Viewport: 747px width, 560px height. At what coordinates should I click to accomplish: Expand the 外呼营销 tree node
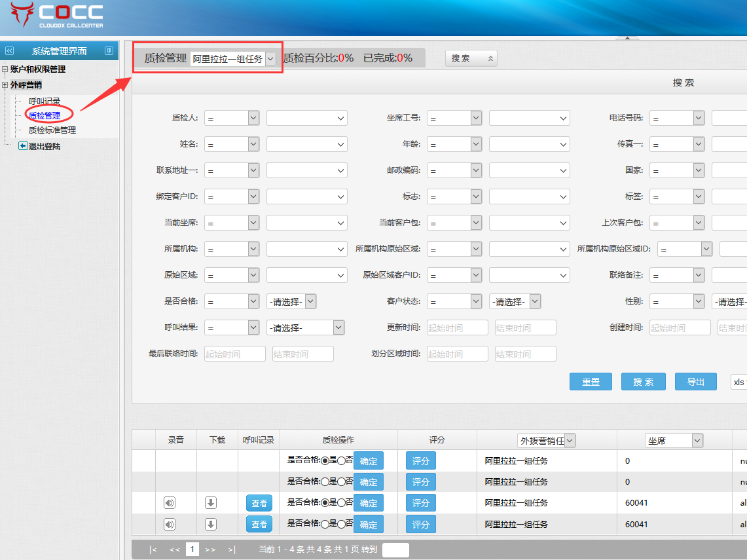click(x=5, y=85)
